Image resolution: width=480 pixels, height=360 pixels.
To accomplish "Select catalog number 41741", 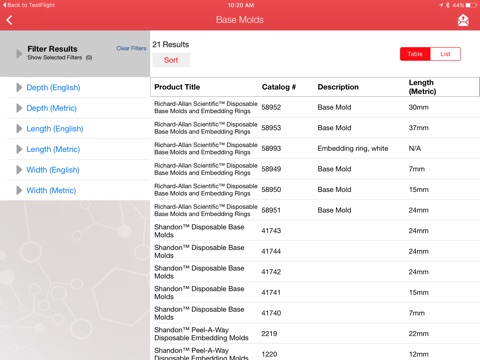I will tap(271, 293).
